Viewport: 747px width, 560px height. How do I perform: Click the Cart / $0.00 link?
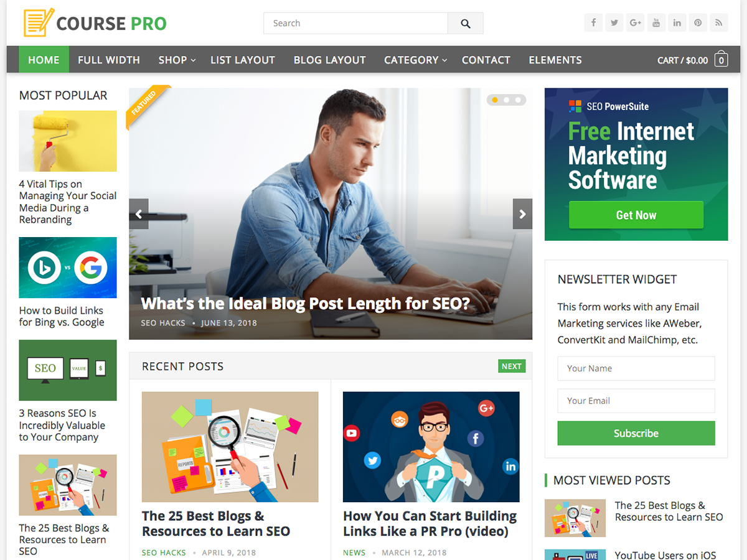pos(682,60)
